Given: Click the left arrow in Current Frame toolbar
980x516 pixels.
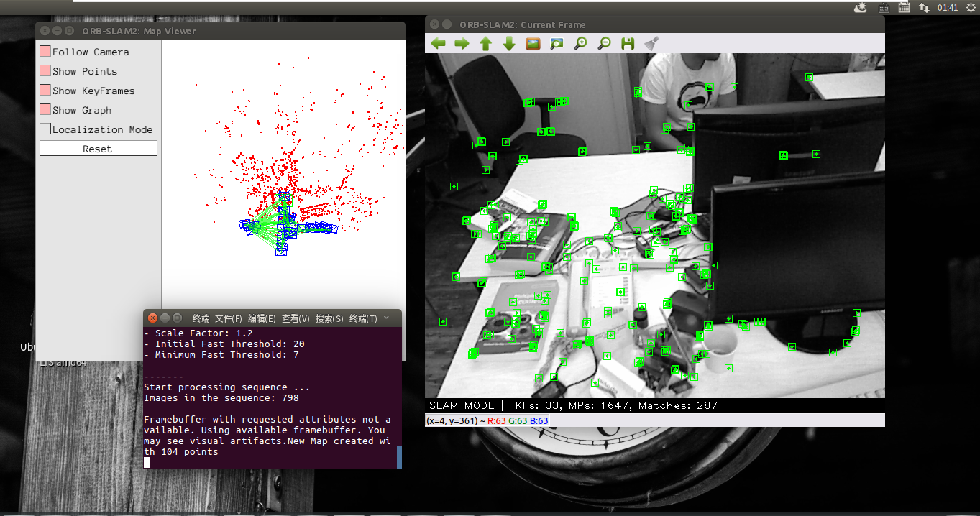Looking at the screenshot, I should pos(439,43).
